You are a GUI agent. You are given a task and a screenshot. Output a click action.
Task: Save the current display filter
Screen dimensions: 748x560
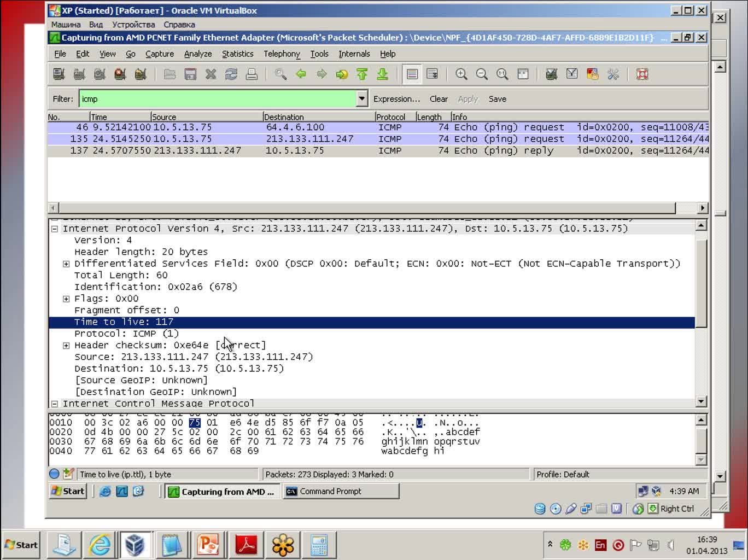click(498, 99)
